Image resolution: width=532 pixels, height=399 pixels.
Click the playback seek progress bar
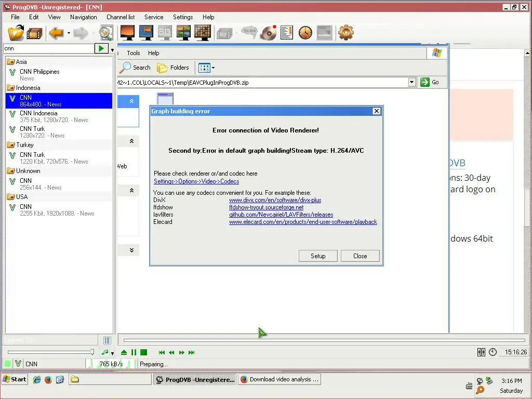point(324,340)
